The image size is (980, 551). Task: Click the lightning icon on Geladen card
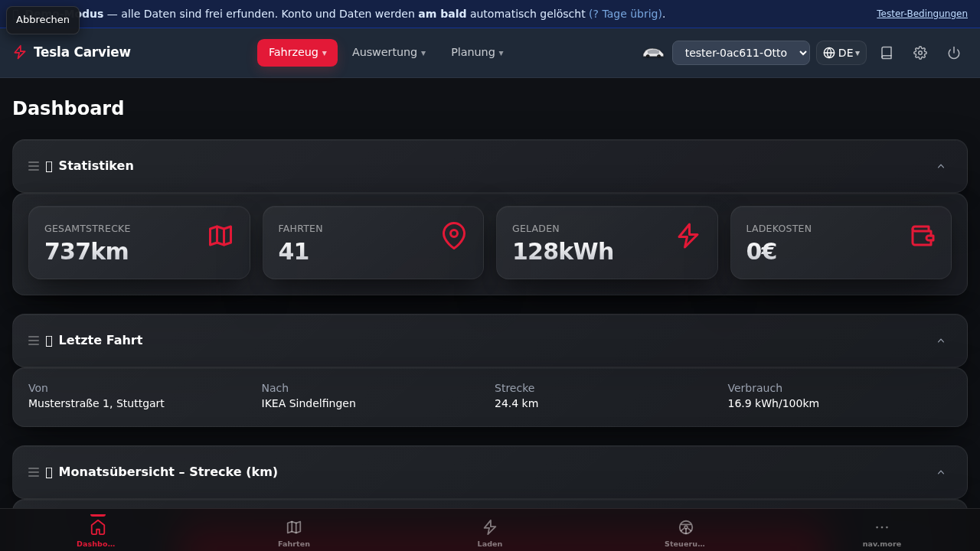(688, 236)
